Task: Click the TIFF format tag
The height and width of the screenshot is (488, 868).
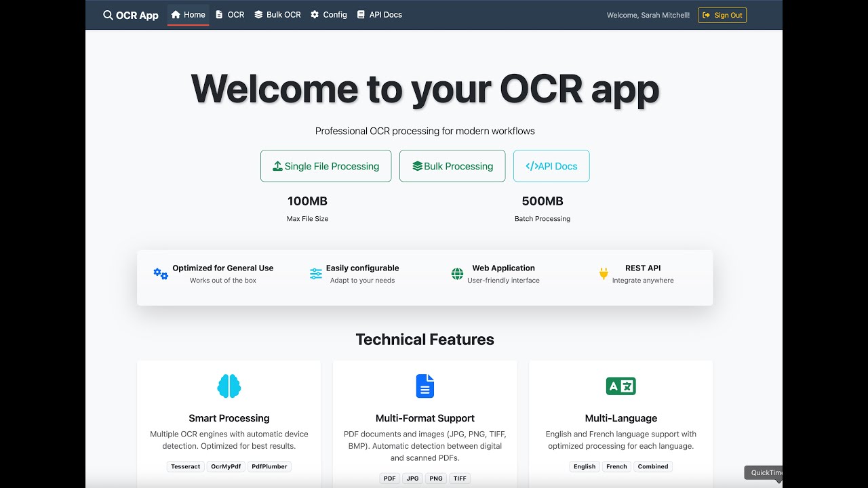Action: pos(460,479)
